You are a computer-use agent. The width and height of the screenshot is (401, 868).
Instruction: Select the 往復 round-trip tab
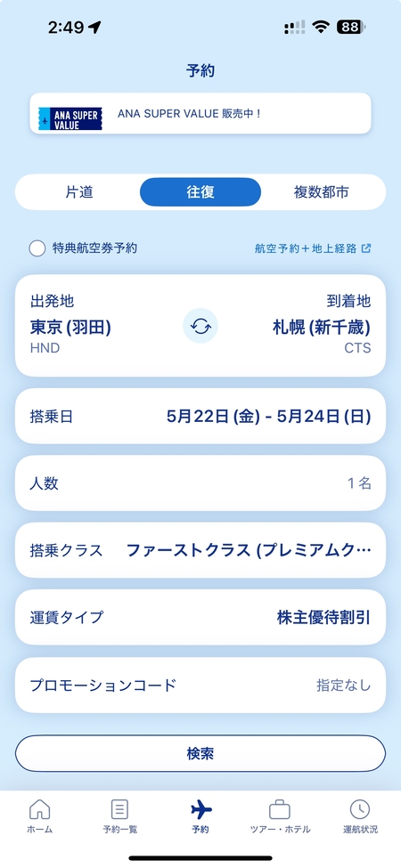point(200,192)
